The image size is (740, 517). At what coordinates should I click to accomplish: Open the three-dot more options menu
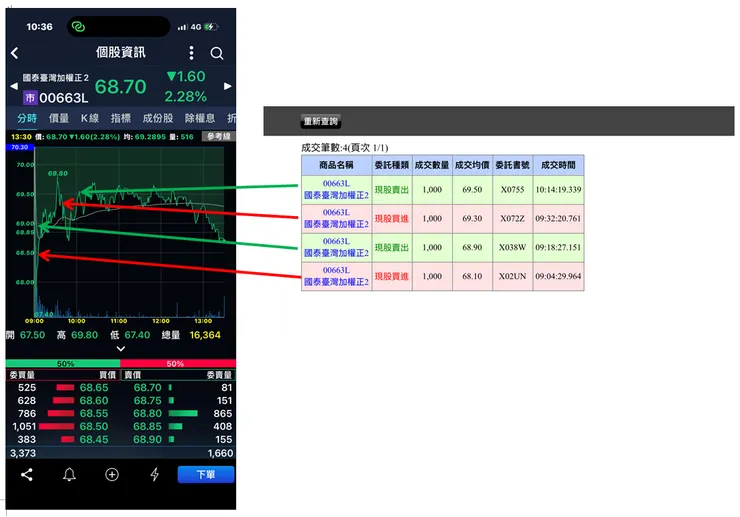pos(191,53)
